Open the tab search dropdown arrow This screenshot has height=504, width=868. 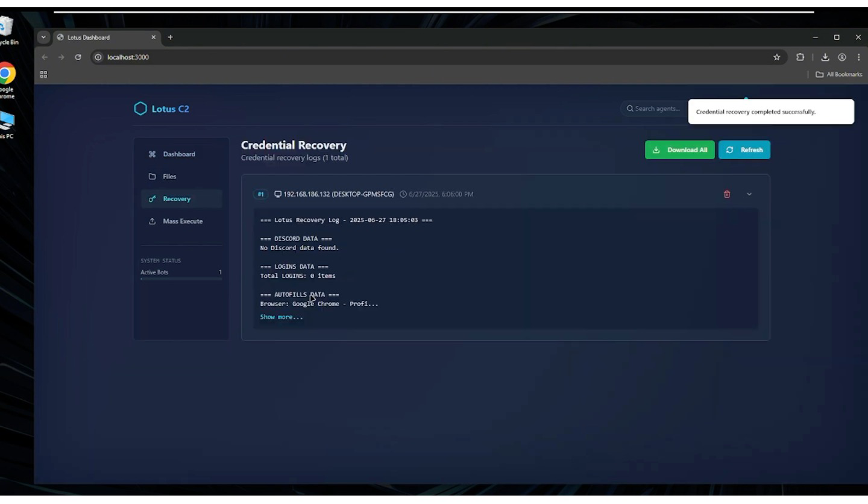(x=43, y=37)
